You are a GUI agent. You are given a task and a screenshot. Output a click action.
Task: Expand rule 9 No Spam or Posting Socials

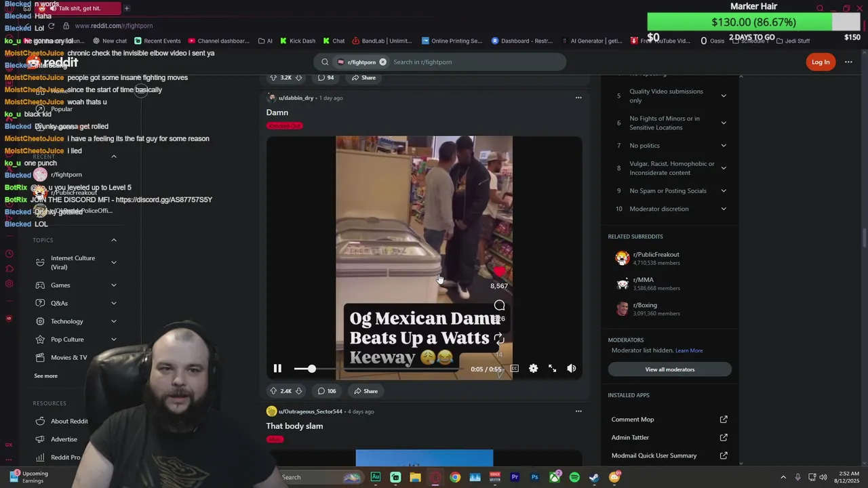[724, 191]
